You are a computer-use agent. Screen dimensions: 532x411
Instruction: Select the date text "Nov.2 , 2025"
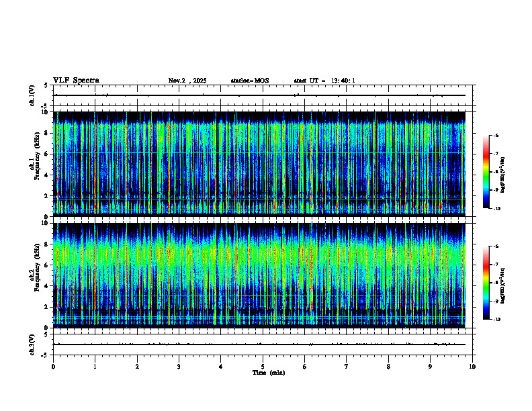(187, 81)
